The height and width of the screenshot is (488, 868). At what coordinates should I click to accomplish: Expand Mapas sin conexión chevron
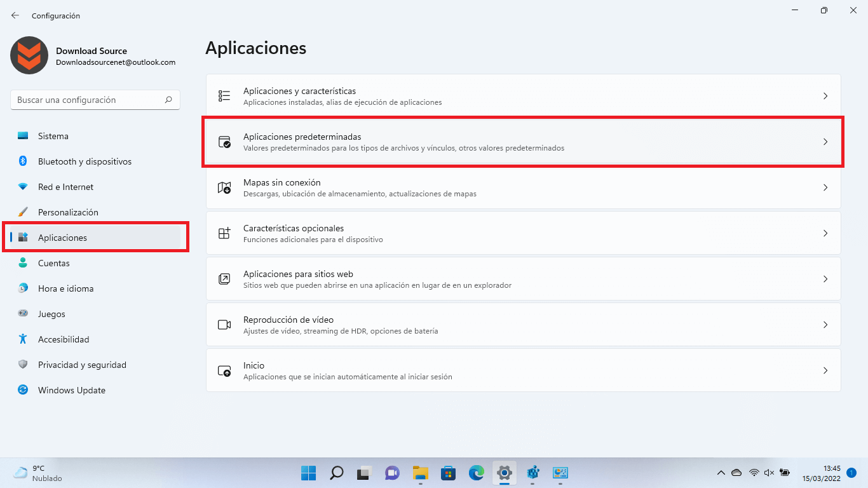[825, 187]
